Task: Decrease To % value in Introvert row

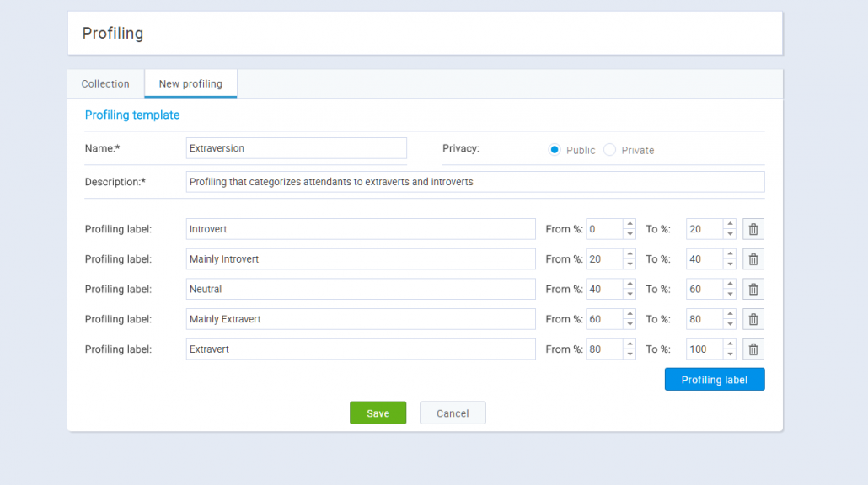Action: [730, 234]
